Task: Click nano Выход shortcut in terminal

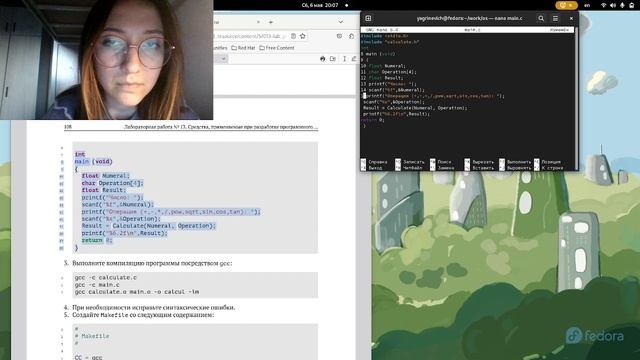Action: 372,168
